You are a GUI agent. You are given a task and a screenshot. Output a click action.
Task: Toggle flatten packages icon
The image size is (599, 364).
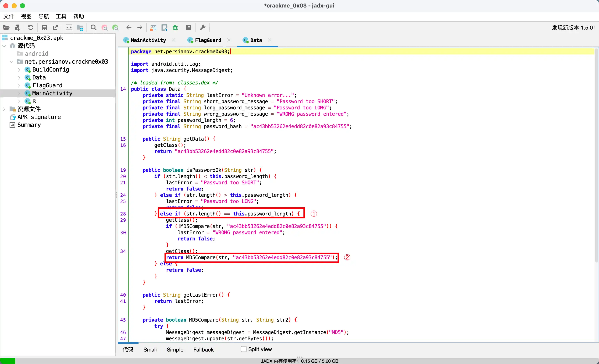80,28
